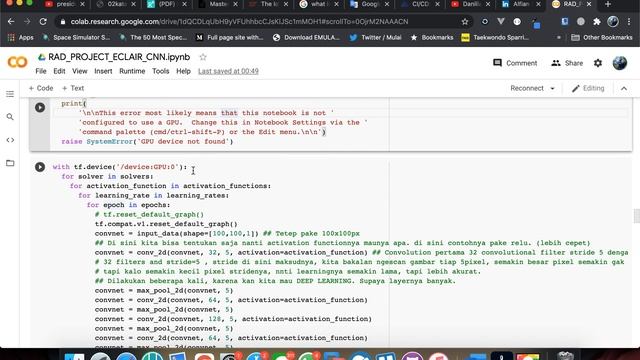Open Colab settings gear
640x360 pixels.
tap(598, 63)
